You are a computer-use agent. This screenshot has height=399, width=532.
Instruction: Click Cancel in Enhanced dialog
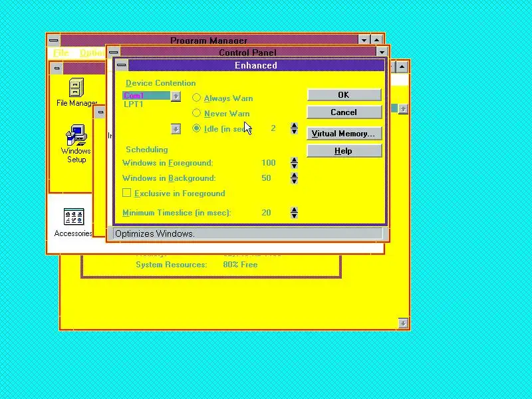[344, 112]
